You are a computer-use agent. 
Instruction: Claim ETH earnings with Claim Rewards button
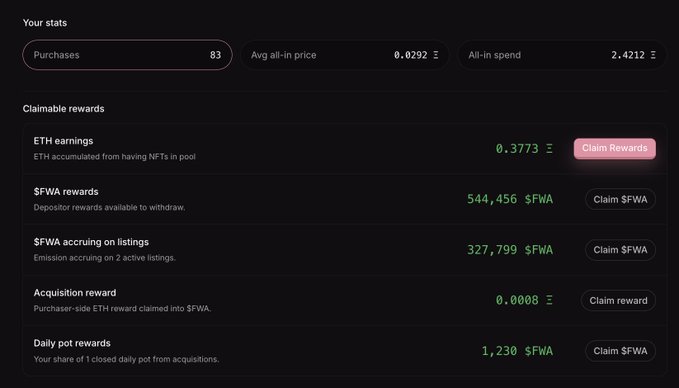click(614, 149)
